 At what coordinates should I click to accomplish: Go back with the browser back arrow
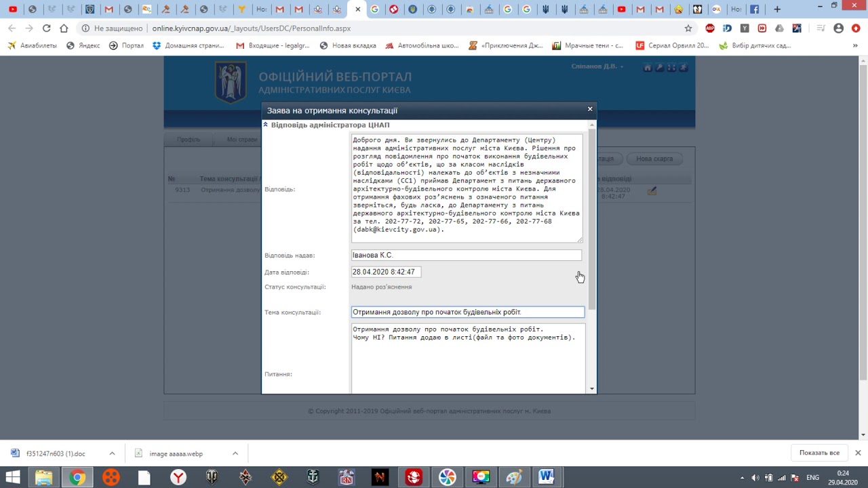point(12,28)
